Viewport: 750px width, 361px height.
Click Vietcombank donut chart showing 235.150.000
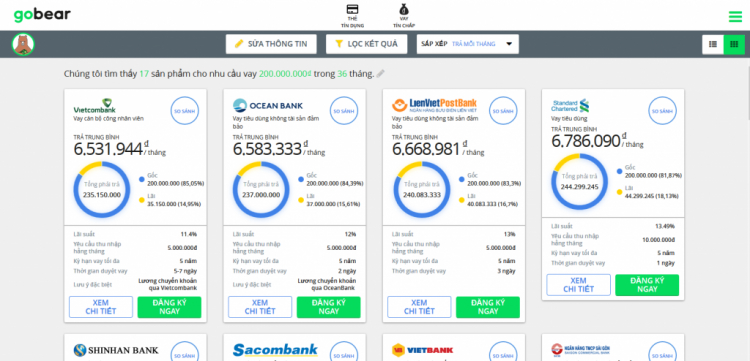point(102,190)
